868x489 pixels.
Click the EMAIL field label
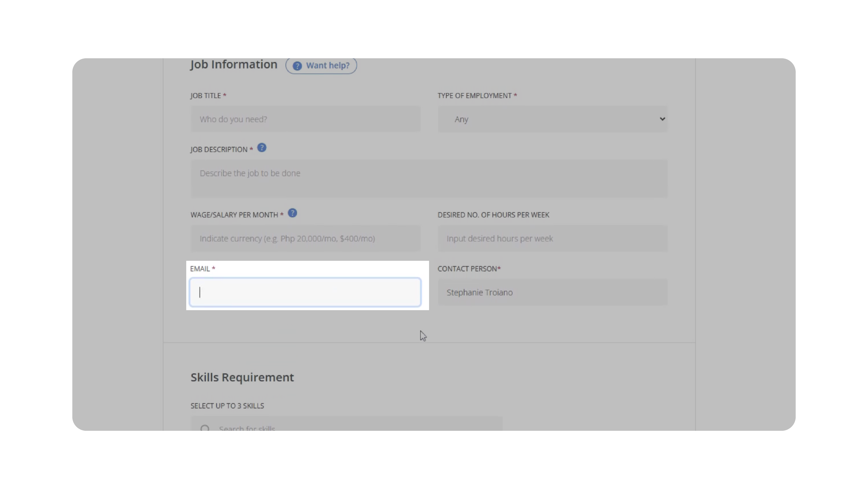coord(200,269)
